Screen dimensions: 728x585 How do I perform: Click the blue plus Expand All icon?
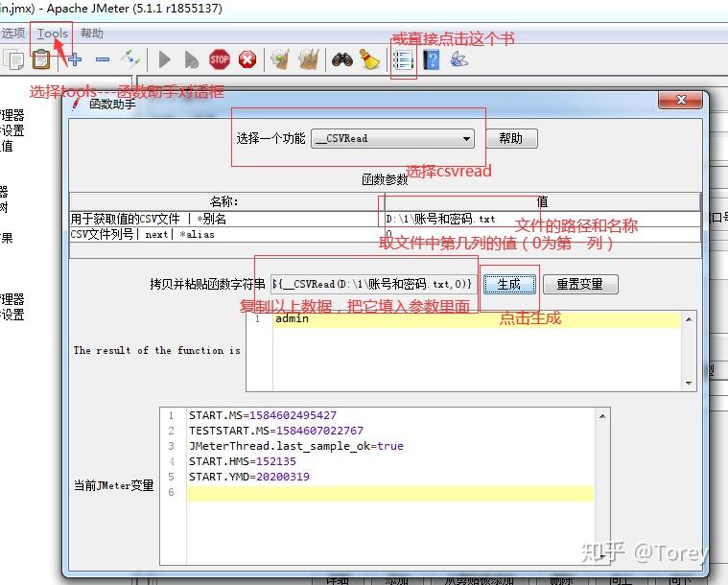coord(74,59)
